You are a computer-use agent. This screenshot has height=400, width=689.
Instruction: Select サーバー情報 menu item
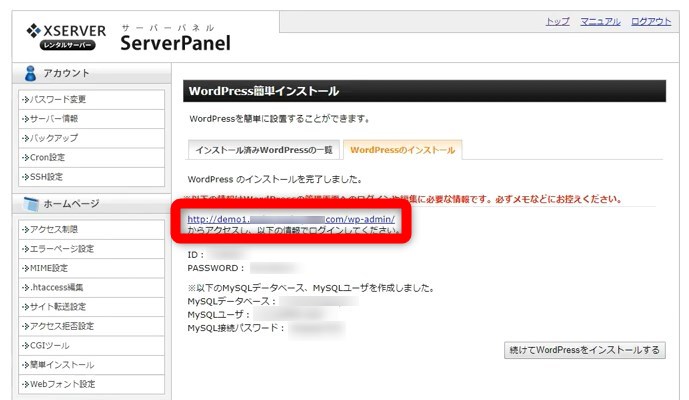tap(55, 118)
